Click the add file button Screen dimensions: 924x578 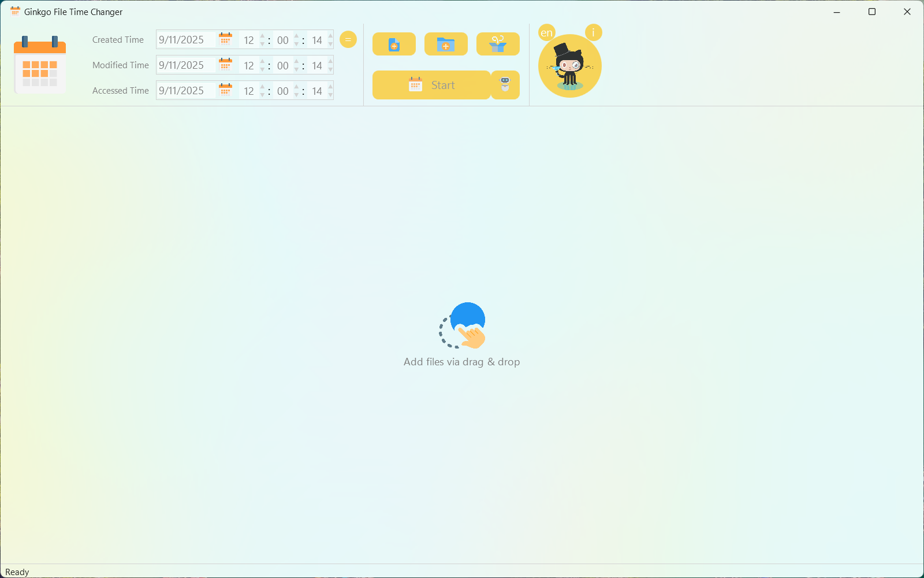[394, 45]
